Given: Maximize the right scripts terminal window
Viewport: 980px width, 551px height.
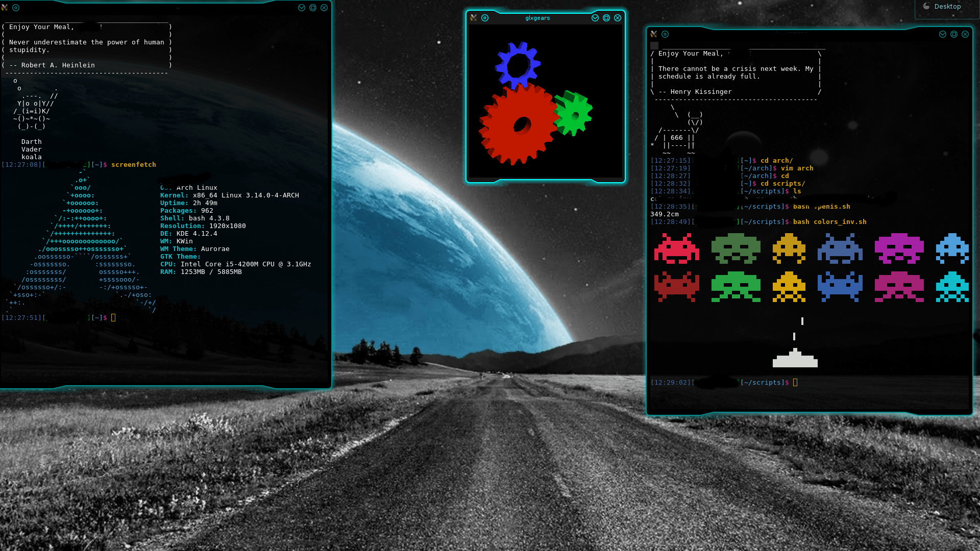Looking at the screenshot, I should 954,34.
